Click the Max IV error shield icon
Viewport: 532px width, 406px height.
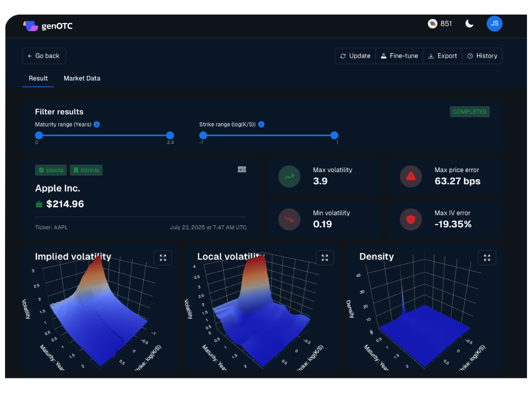click(x=411, y=219)
